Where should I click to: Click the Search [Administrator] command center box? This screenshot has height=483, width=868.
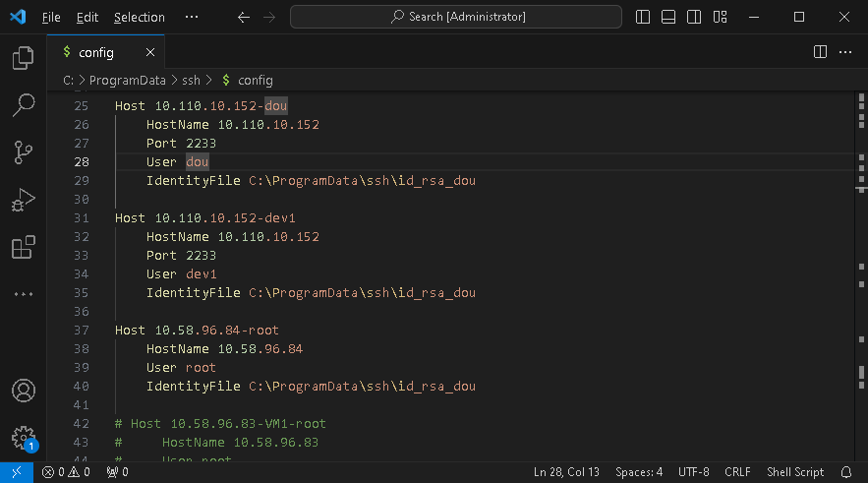pos(456,17)
